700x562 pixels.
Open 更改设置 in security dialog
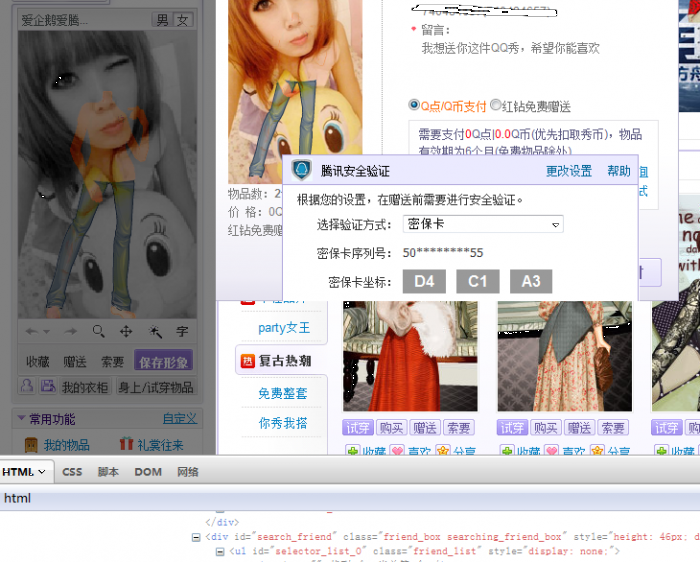coord(569,171)
